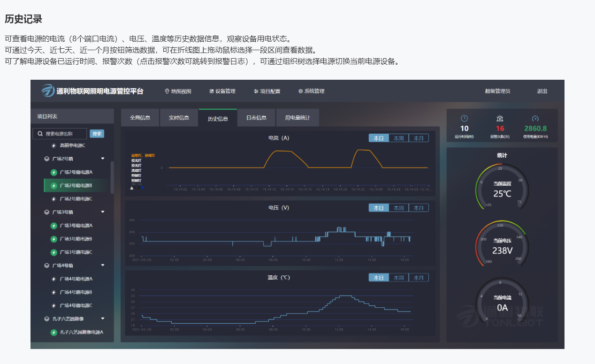Click the alarm count siren icon
Screen dimensions: 595x364
tap(500, 119)
